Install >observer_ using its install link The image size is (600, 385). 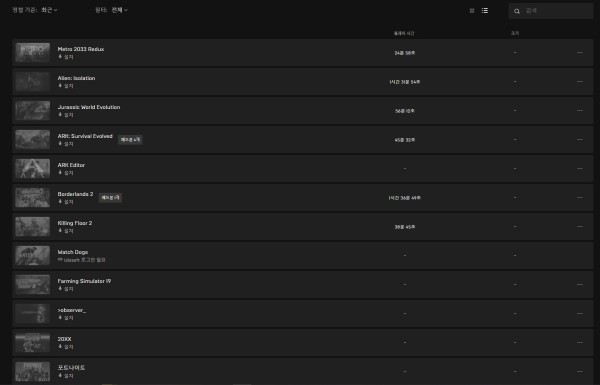tap(66, 318)
